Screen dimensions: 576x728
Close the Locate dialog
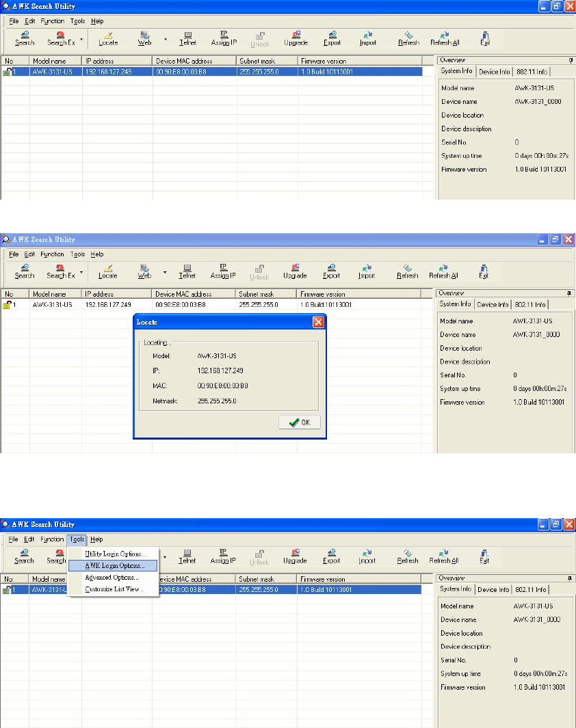tap(318, 322)
